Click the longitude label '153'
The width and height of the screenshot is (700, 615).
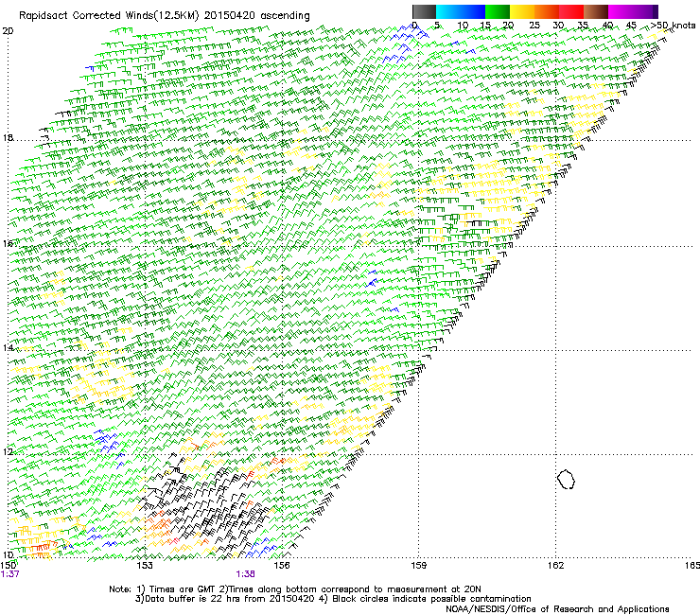(x=145, y=566)
